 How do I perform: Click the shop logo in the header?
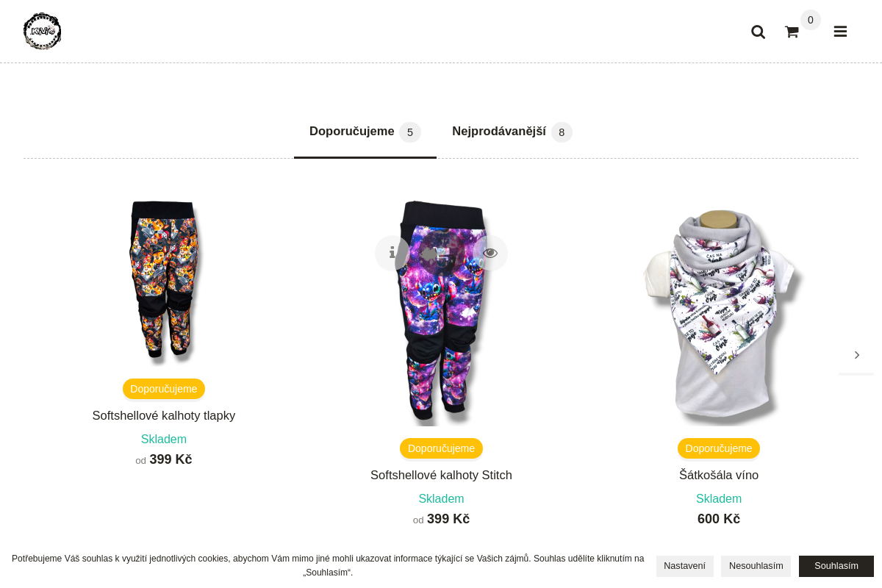(42, 31)
